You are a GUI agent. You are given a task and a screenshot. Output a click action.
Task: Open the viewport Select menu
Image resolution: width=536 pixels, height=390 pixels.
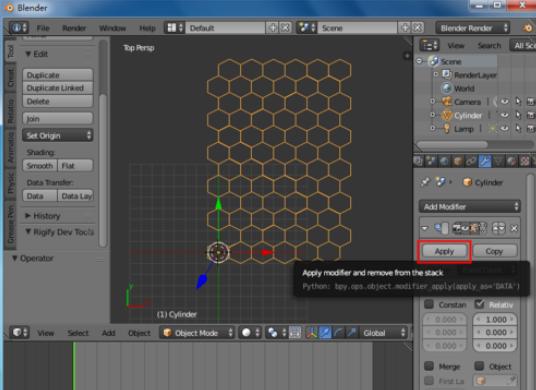(x=78, y=333)
